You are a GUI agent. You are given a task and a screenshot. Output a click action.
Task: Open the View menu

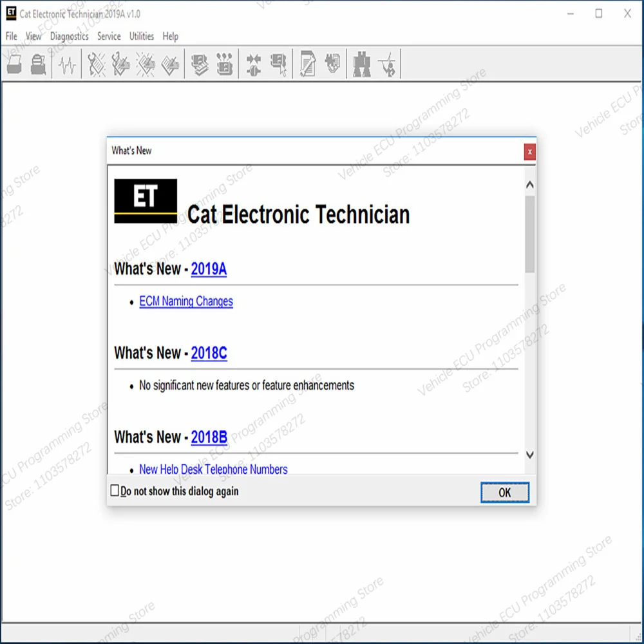click(33, 36)
